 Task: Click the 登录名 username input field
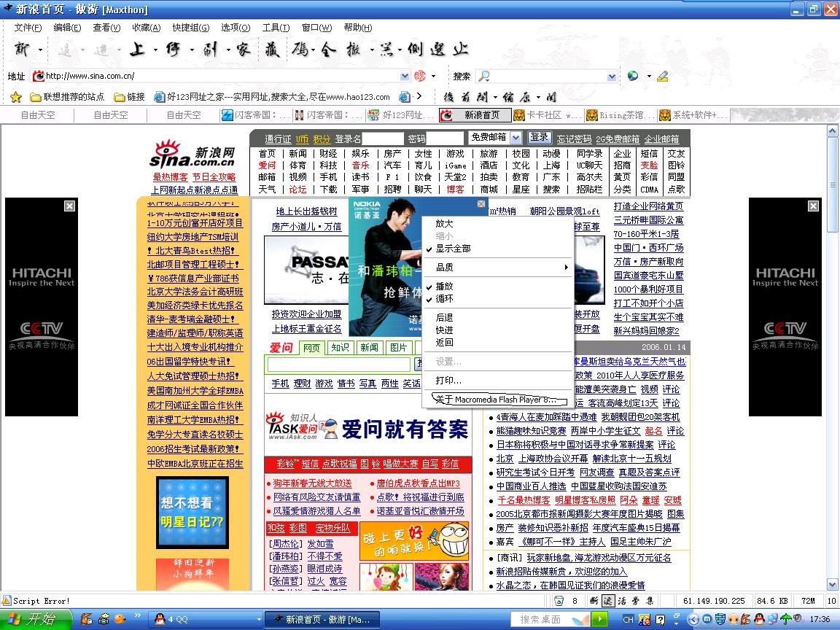383,139
